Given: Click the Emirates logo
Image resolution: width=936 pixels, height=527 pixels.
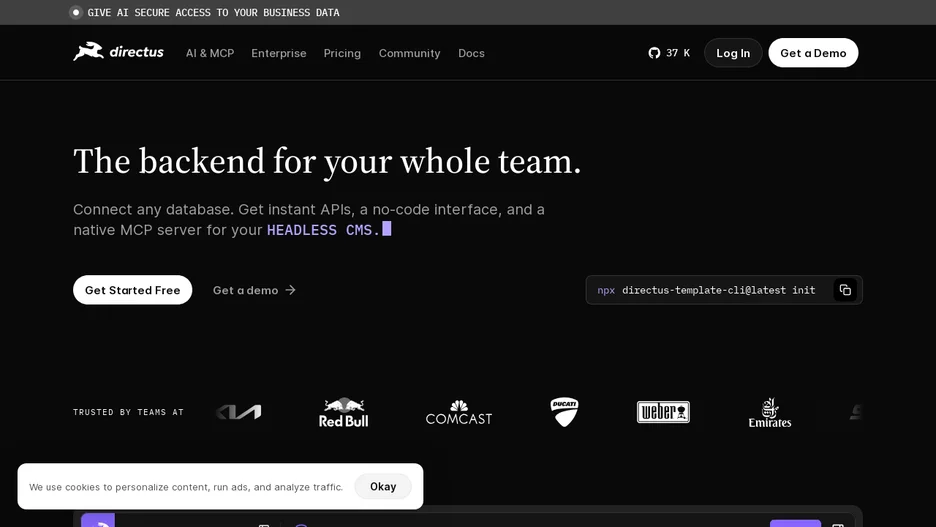Looking at the screenshot, I should (x=770, y=412).
